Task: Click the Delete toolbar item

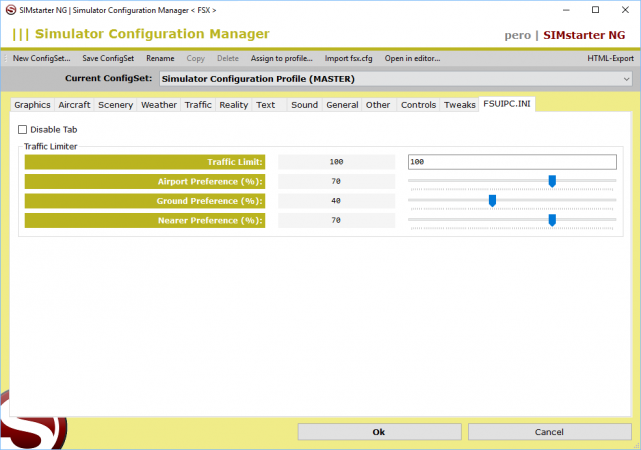Action: pyautogui.click(x=228, y=58)
